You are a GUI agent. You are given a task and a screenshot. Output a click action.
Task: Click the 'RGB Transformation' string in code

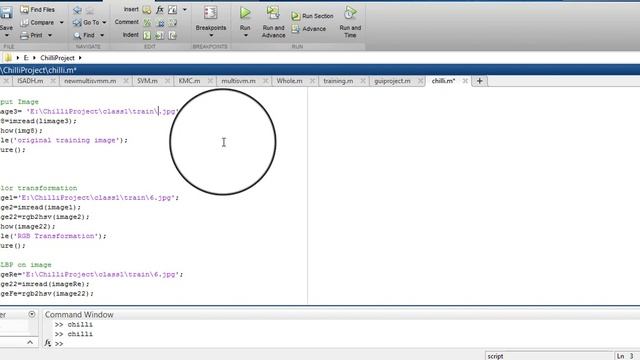coord(56,236)
